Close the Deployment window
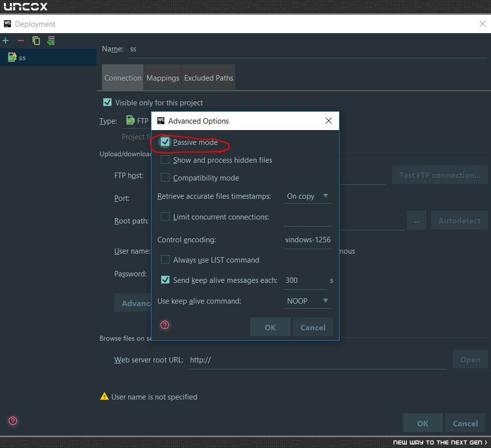 [482, 24]
